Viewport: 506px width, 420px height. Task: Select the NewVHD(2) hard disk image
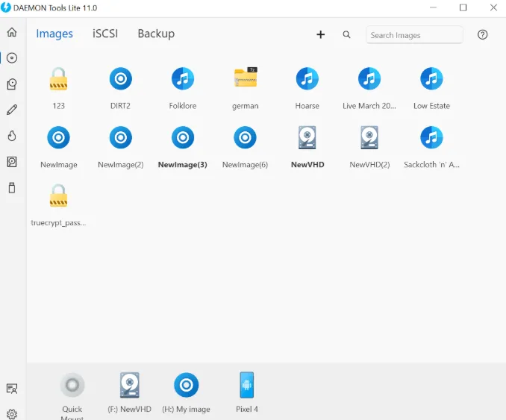pos(369,147)
